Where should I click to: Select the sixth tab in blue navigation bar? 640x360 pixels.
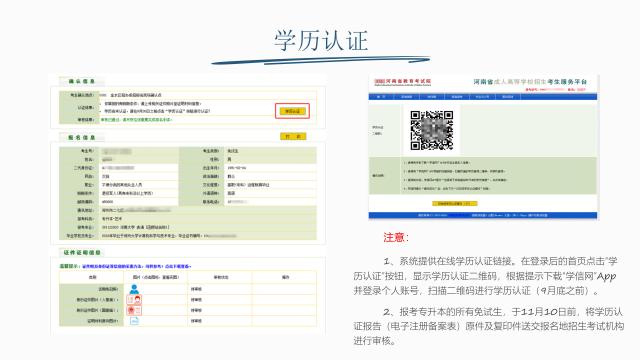pyautogui.click(x=507, y=97)
